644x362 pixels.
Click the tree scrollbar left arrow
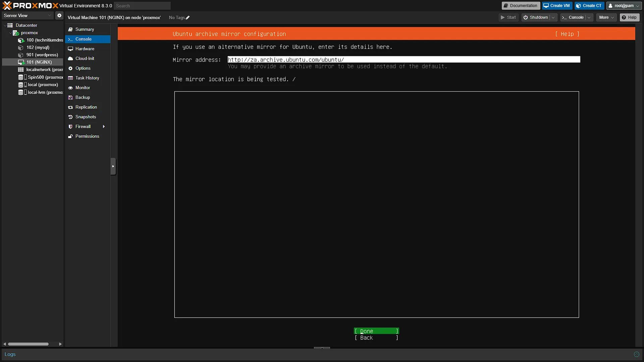coord(4,344)
